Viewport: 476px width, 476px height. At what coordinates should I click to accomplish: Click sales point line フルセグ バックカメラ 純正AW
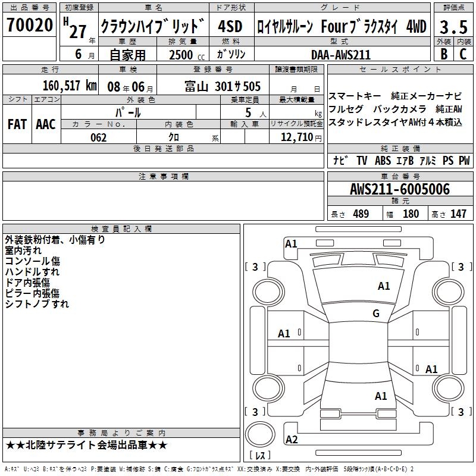(395, 109)
